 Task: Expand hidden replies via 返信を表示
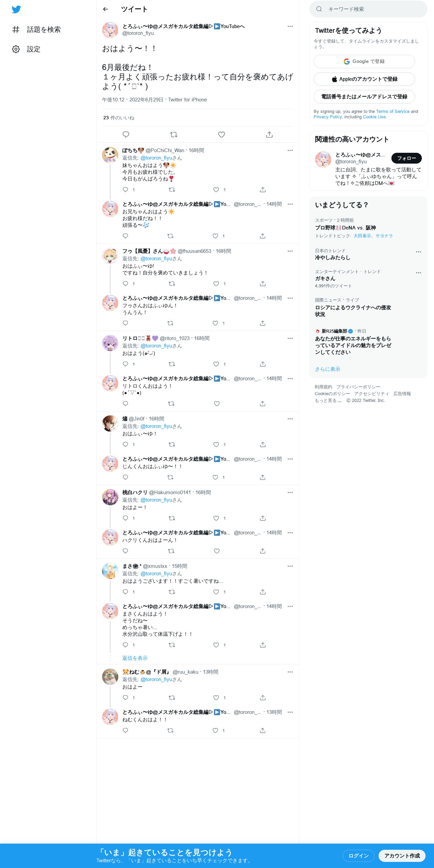click(x=135, y=658)
